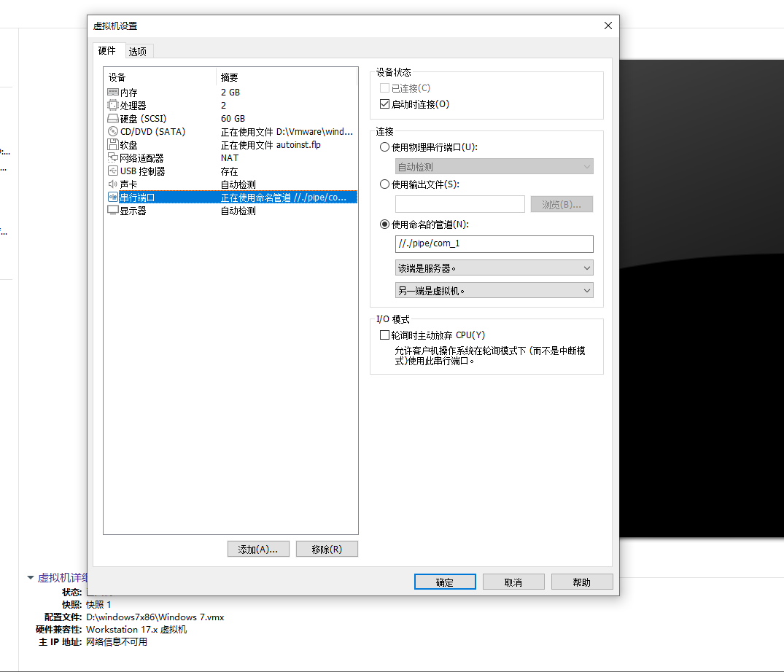
Task: Select the processor (处理器) device icon
Action: coord(113,106)
